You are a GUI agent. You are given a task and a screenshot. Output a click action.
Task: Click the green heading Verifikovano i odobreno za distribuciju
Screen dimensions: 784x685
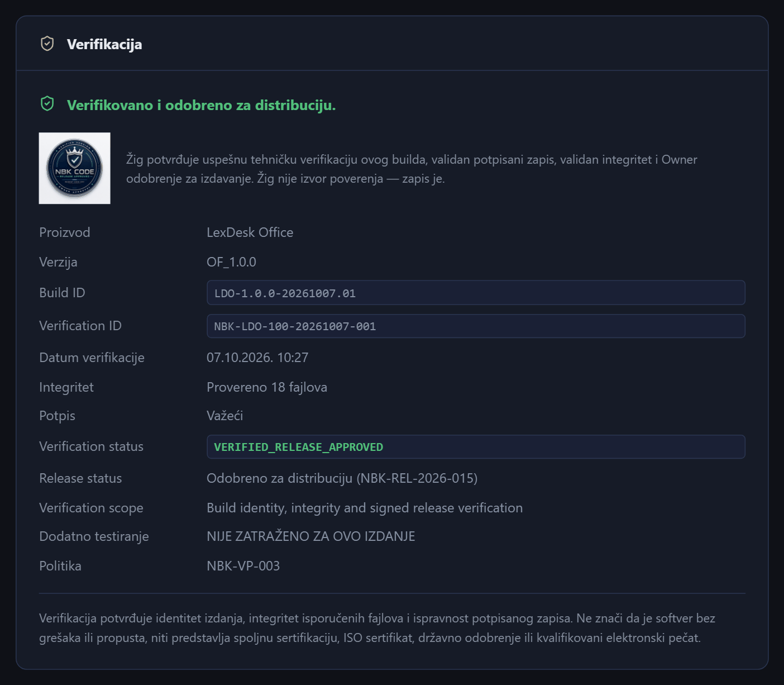point(202,105)
